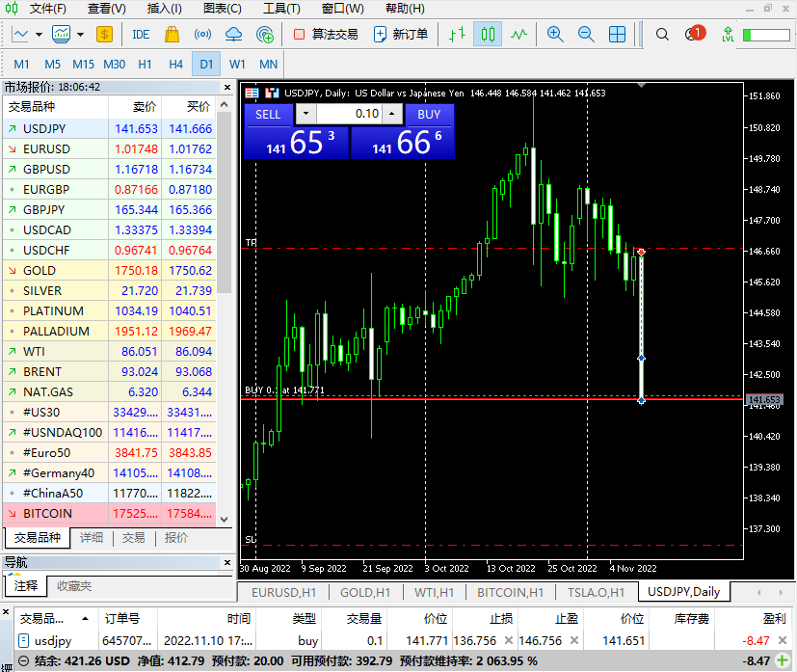Select the M5 timeframe
The height and width of the screenshot is (672, 797).
[x=52, y=65]
